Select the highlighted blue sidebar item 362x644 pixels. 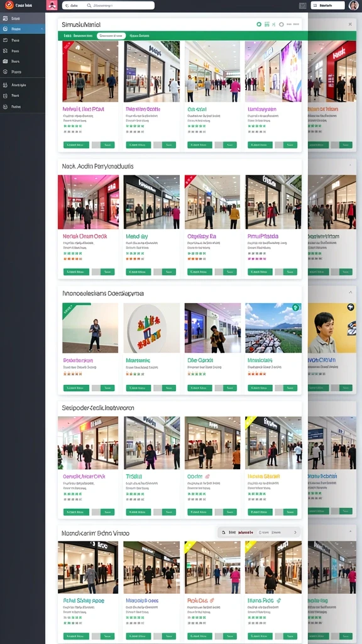(x=23, y=29)
